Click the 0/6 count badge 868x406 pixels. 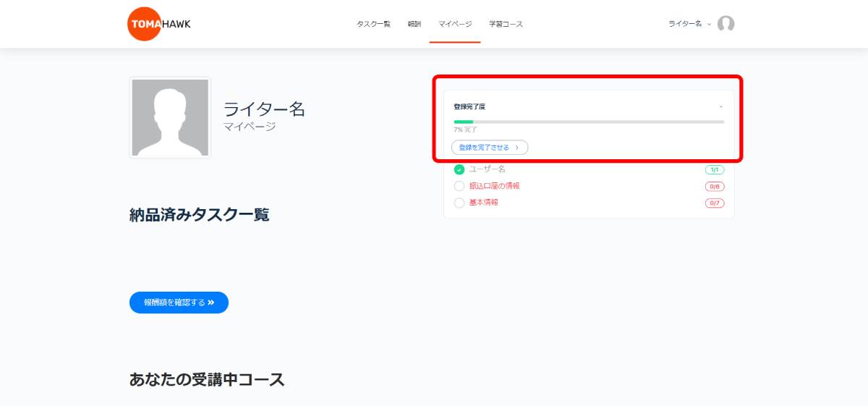click(x=714, y=186)
